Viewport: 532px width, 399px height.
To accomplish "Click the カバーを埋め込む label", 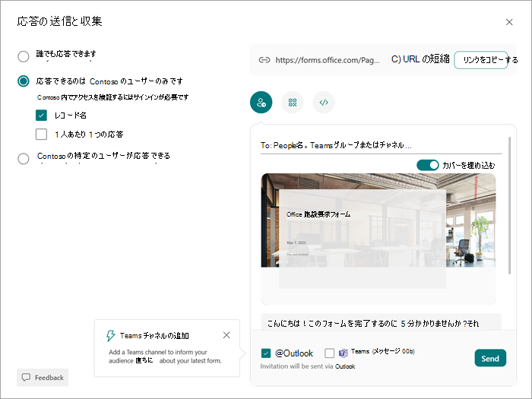I will 469,166.
